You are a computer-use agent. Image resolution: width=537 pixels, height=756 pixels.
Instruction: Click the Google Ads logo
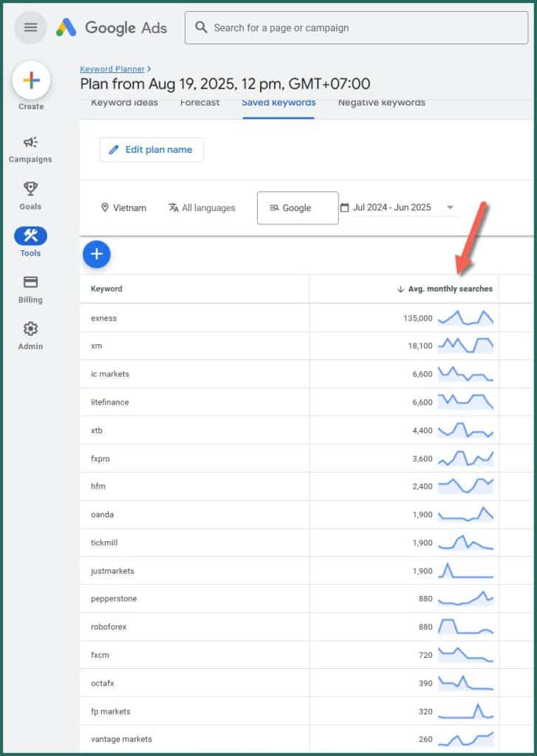tap(112, 27)
